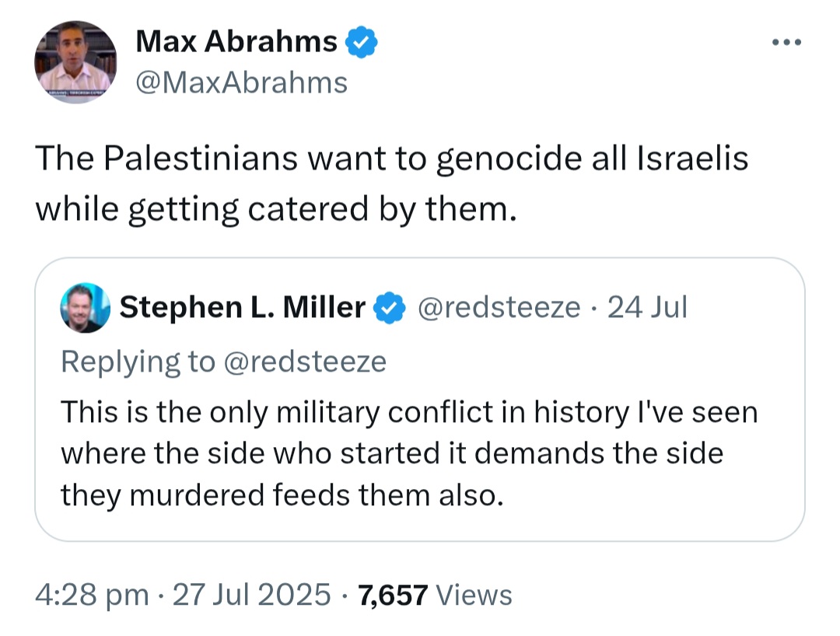This screenshot has width=840, height=636.
Task: Open the Stephen L. Miller name in quote
Action: (242, 307)
